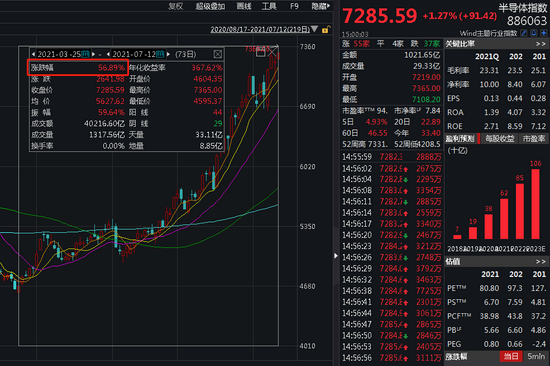The image size is (550, 366).
Task: Click the 金额 value 1021.65亿
Action: (422, 55)
